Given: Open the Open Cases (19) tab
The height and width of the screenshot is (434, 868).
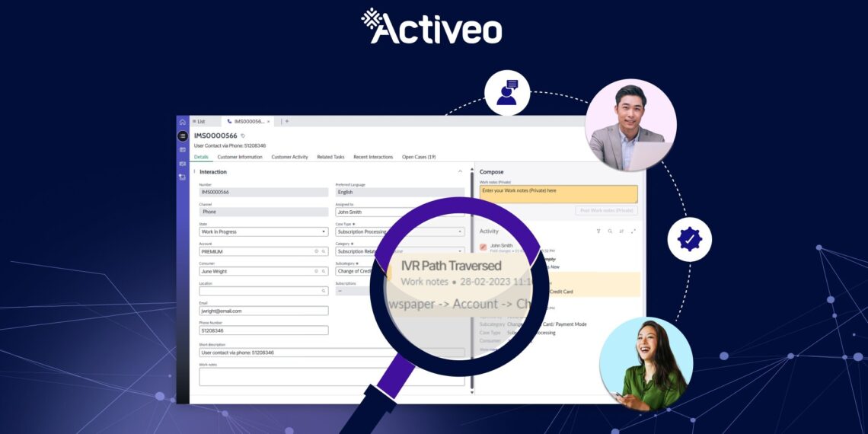Looking at the screenshot, I should coord(419,157).
